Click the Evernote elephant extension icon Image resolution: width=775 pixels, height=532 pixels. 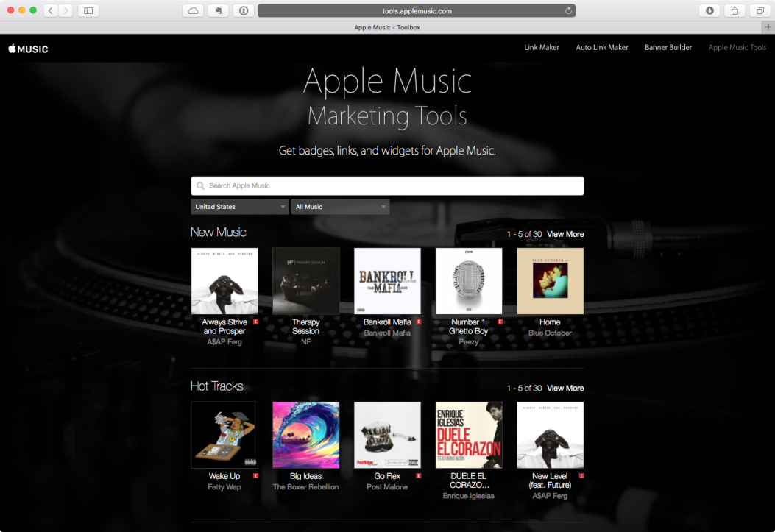coord(219,10)
